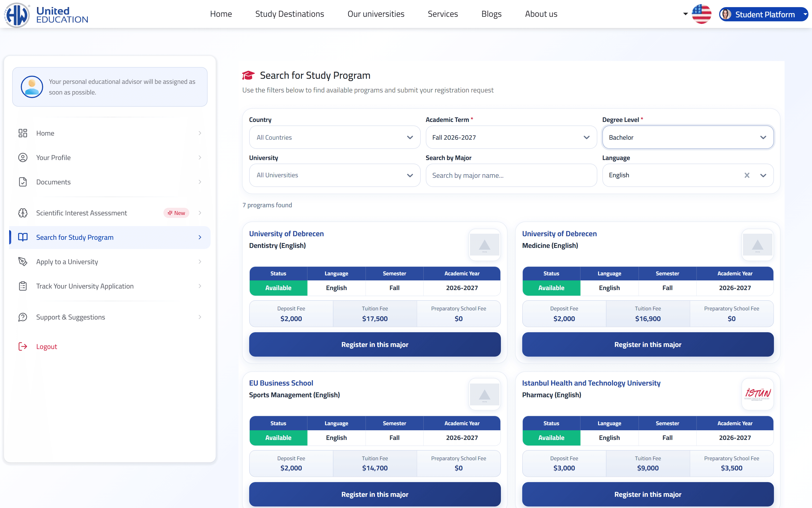The height and width of the screenshot is (508, 812).
Task: Expand the Student Platform dropdown arrow
Action: 805,14
